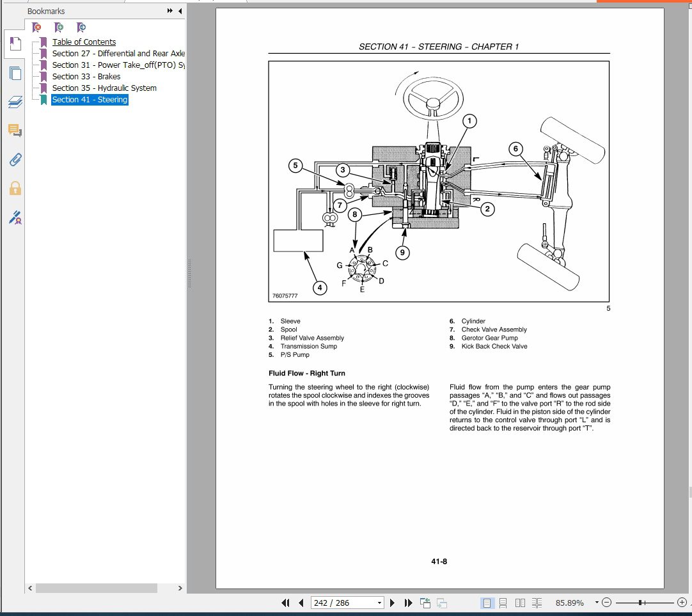692x616 pixels.
Task: Enable single page view mode
Action: (x=486, y=603)
